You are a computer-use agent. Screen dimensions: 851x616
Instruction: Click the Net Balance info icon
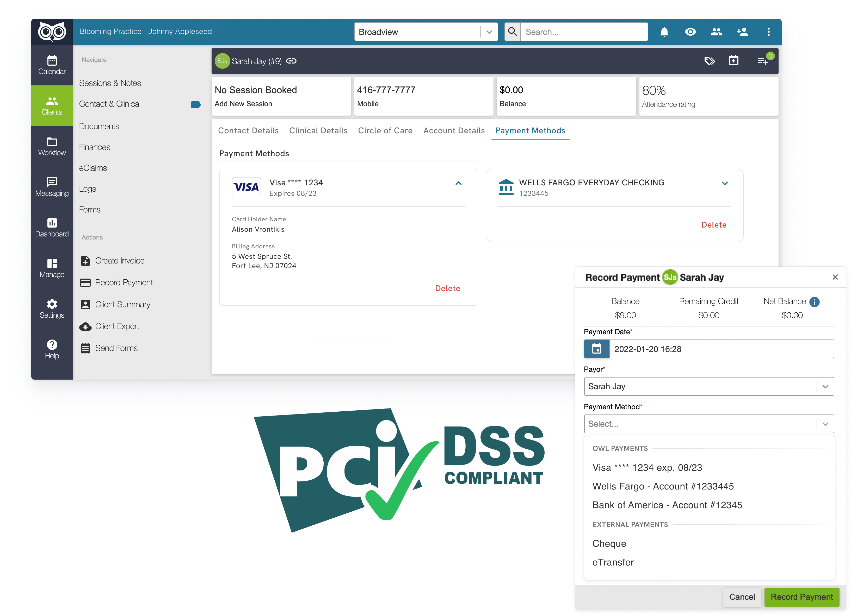[814, 302]
